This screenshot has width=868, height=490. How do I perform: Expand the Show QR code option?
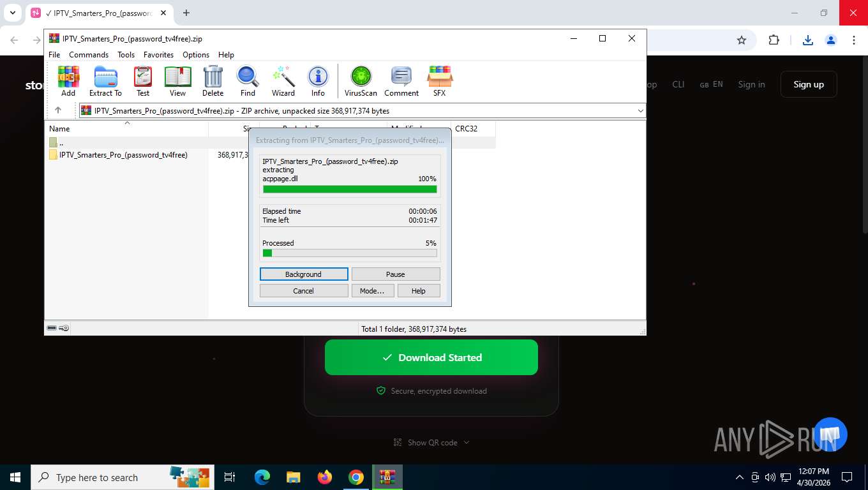point(431,442)
